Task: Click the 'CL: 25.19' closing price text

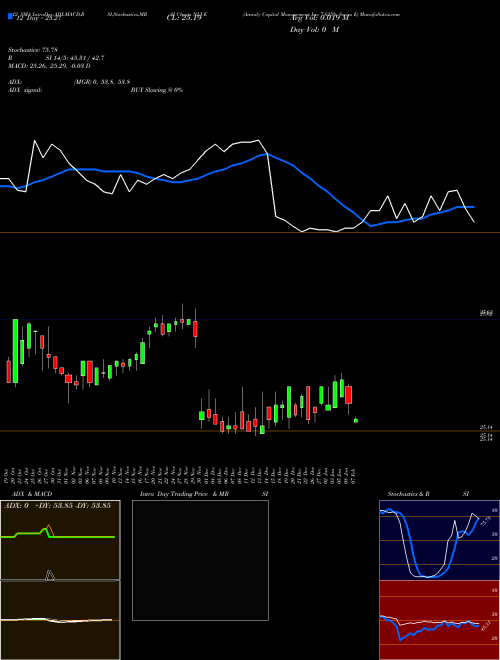Action: click(x=184, y=18)
